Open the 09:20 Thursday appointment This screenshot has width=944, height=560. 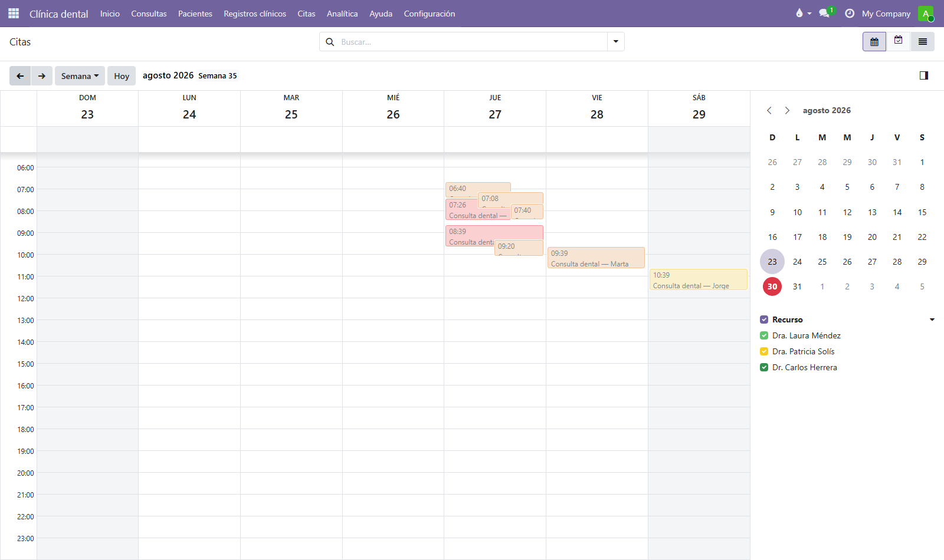click(x=519, y=248)
